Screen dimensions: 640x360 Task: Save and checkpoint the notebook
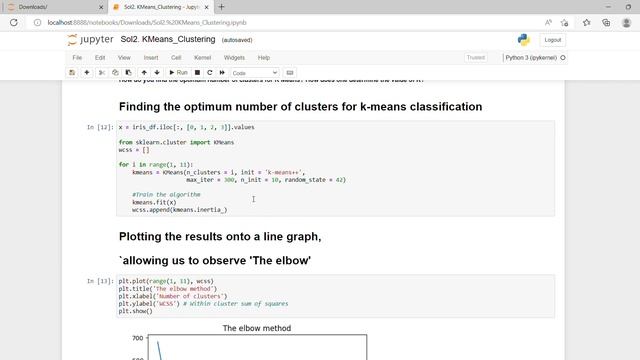click(72, 73)
